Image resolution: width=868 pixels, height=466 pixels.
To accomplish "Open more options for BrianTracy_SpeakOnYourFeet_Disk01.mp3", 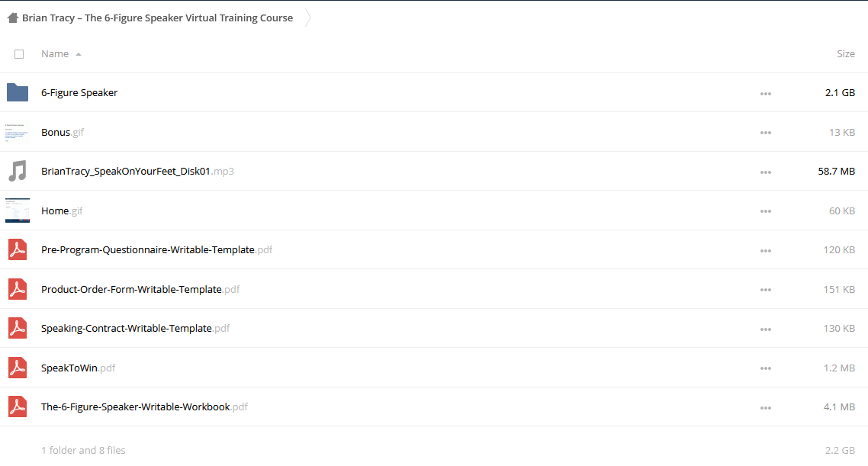I will click(x=766, y=172).
